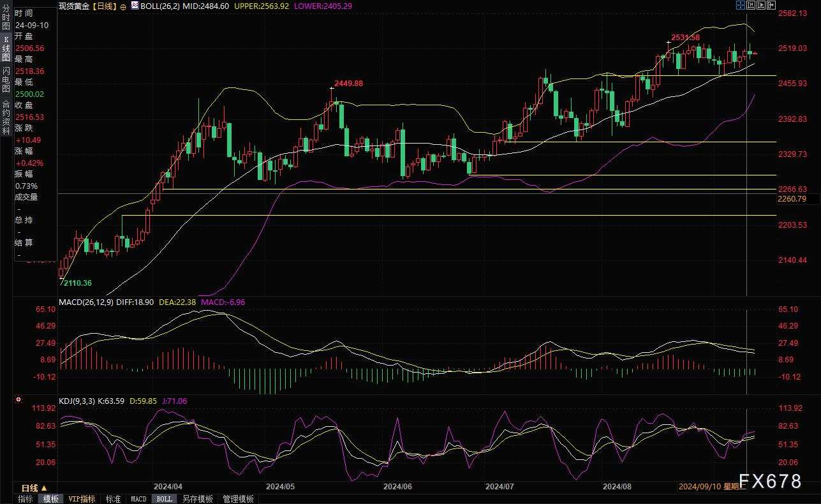
Task: Click the BOLL indicator chart icon
Action: coord(135,6)
